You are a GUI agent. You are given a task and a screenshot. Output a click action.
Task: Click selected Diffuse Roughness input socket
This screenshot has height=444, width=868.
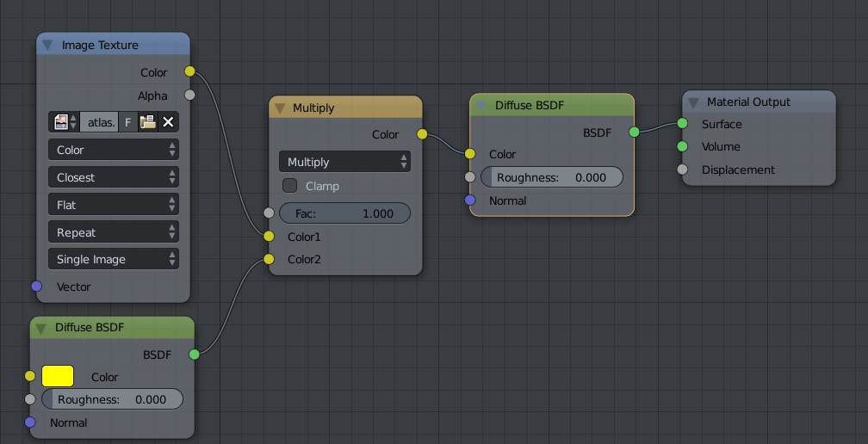[x=470, y=177]
